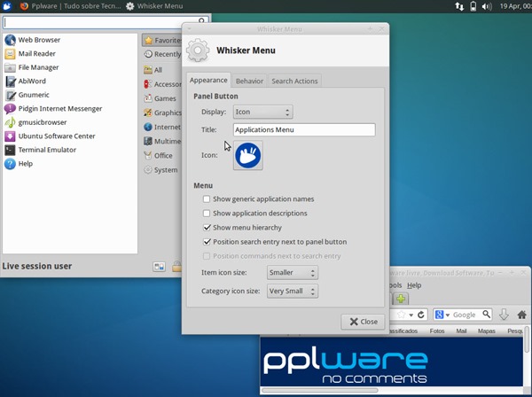Click the Firefox search magnifier icon
Viewport: 532px width, 397px height.
coord(487,315)
